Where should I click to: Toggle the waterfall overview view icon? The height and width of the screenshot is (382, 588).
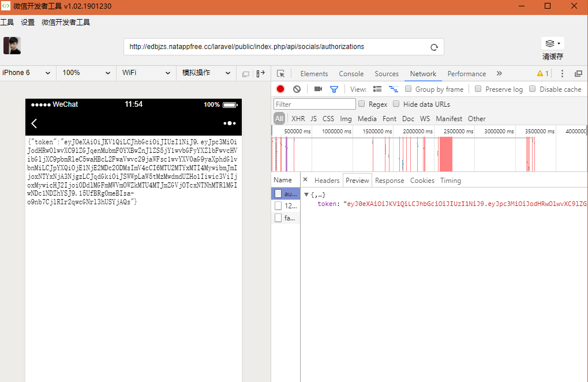pyautogui.click(x=394, y=89)
